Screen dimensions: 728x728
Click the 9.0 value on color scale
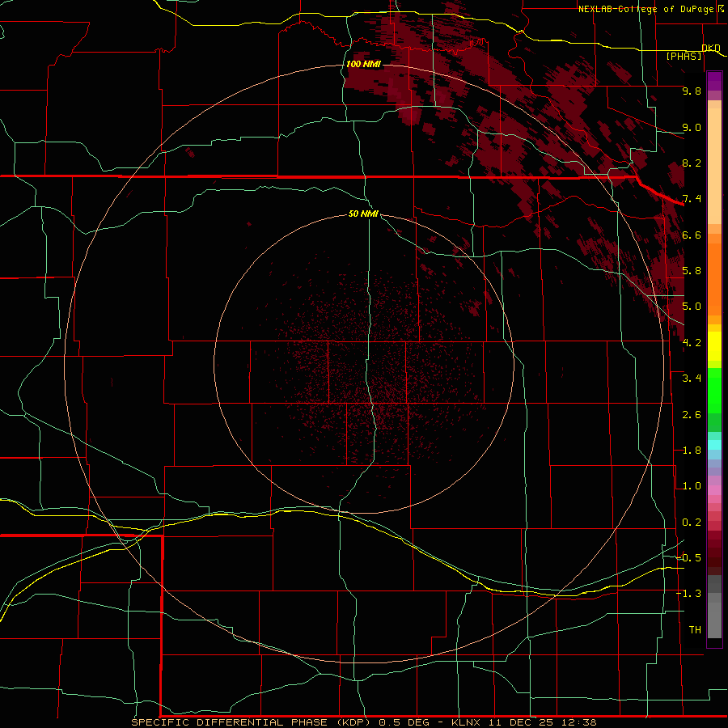tap(692, 127)
